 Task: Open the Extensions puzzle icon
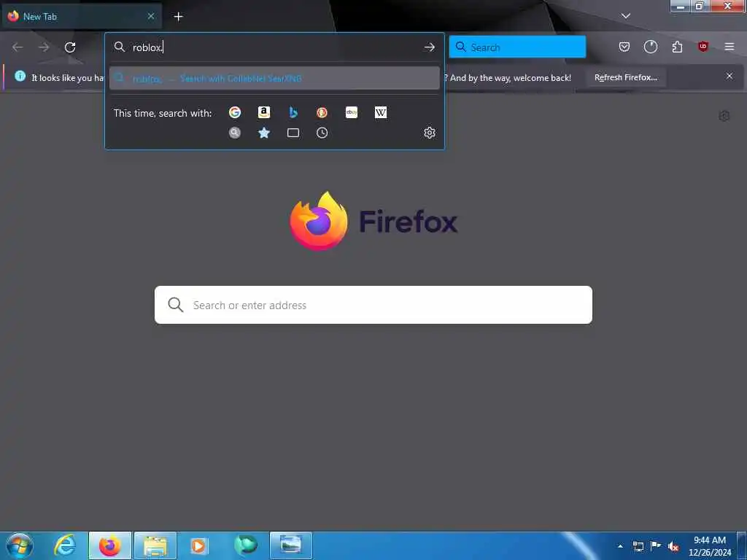(x=677, y=47)
